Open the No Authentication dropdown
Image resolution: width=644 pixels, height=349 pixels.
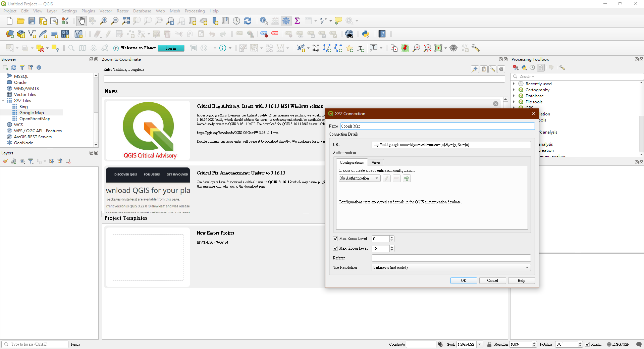click(360, 178)
